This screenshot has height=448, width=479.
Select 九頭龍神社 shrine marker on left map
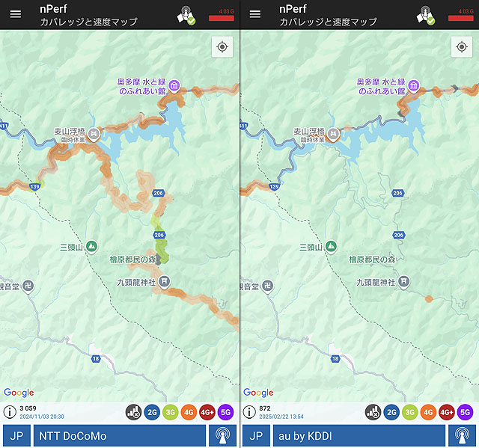pos(165,281)
